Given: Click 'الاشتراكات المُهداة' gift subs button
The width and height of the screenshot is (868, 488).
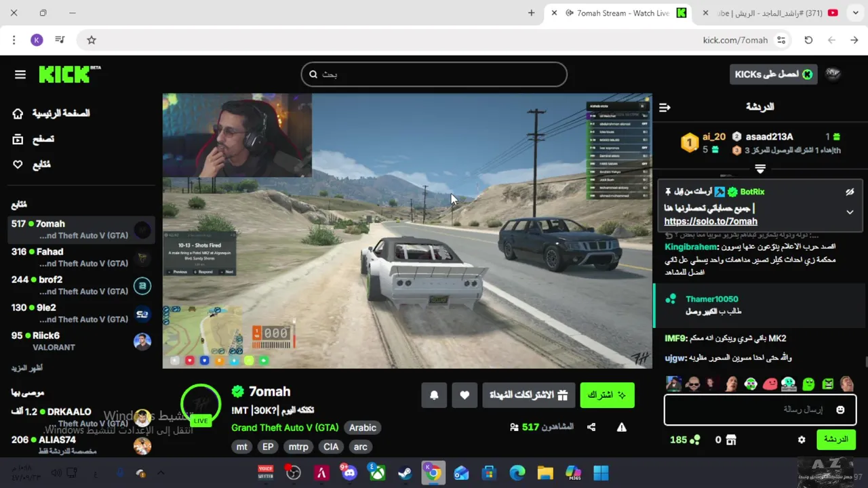Looking at the screenshot, I should coord(529,395).
